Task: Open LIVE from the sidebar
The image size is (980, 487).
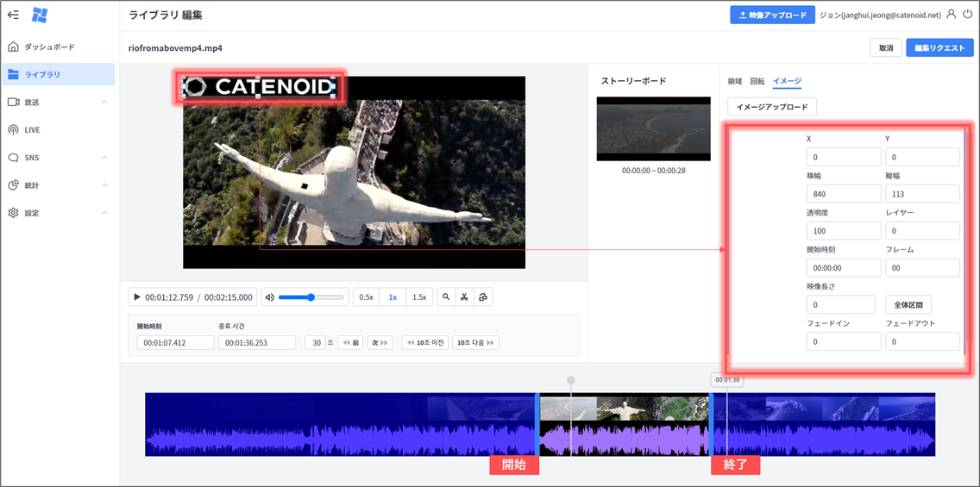Action: click(32, 130)
